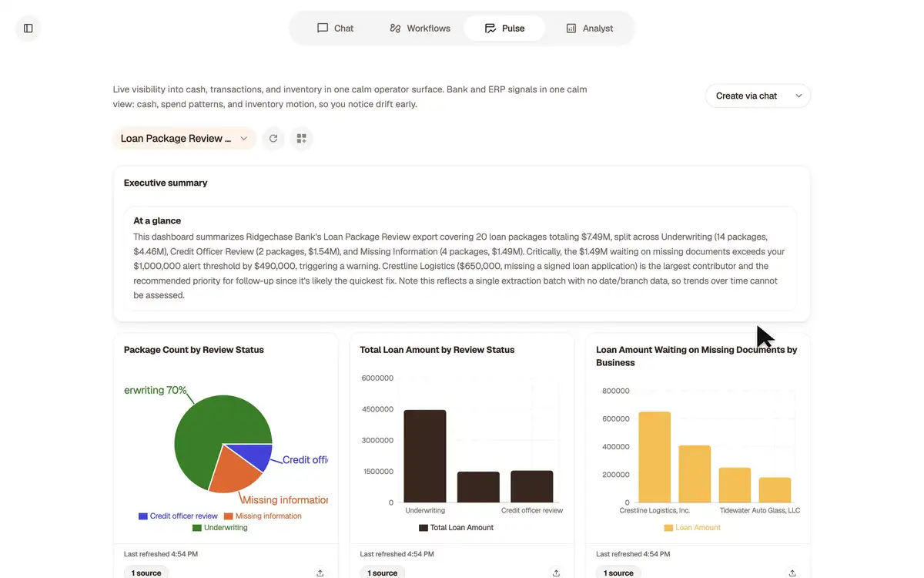Screen dimensions: 924x578
Task: Toggle Total Loan Amount legend series
Action: pyautogui.click(x=457, y=528)
